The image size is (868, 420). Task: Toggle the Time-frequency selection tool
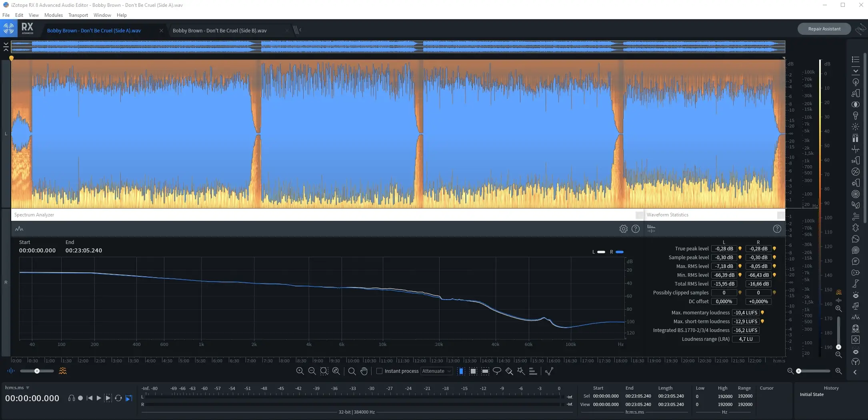[x=473, y=371]
